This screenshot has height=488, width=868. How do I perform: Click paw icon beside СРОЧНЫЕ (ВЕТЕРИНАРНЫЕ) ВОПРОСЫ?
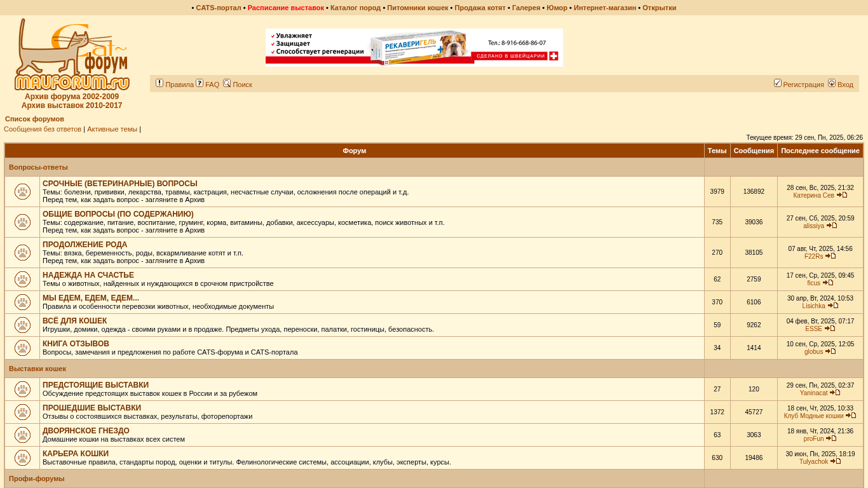pyautogui.click(x=22, y=192)
